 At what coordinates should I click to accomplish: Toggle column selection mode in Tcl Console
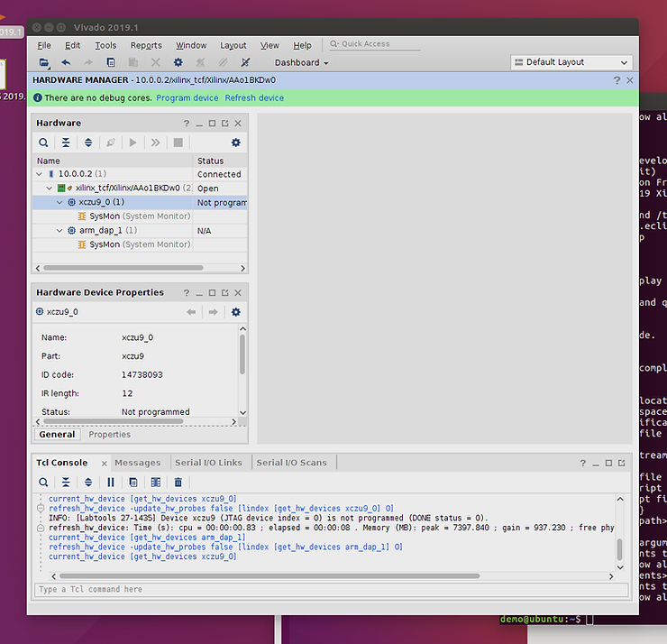click(x=156, y=483)
